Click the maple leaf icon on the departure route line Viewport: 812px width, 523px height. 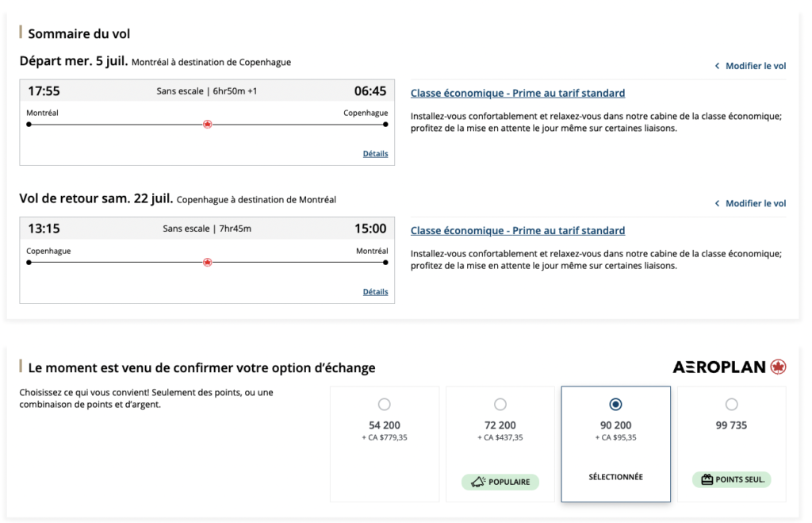(x=207, y=124)
